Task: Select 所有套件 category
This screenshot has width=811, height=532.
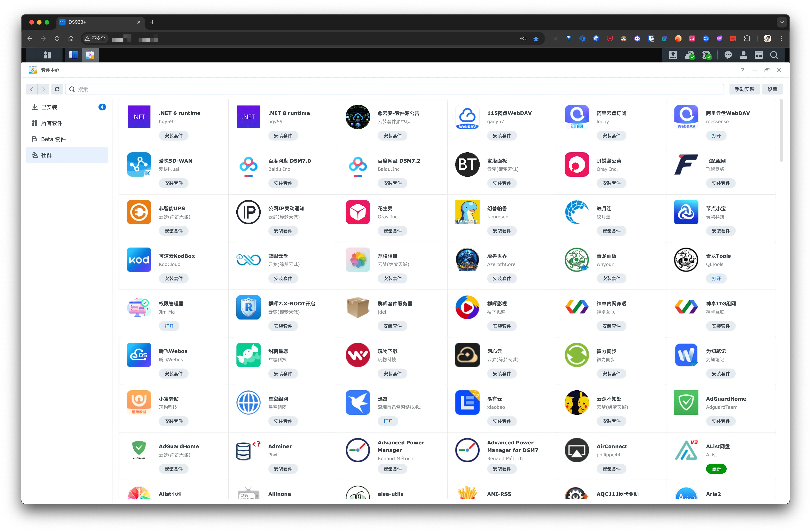Action: click(x=52, y=123)
